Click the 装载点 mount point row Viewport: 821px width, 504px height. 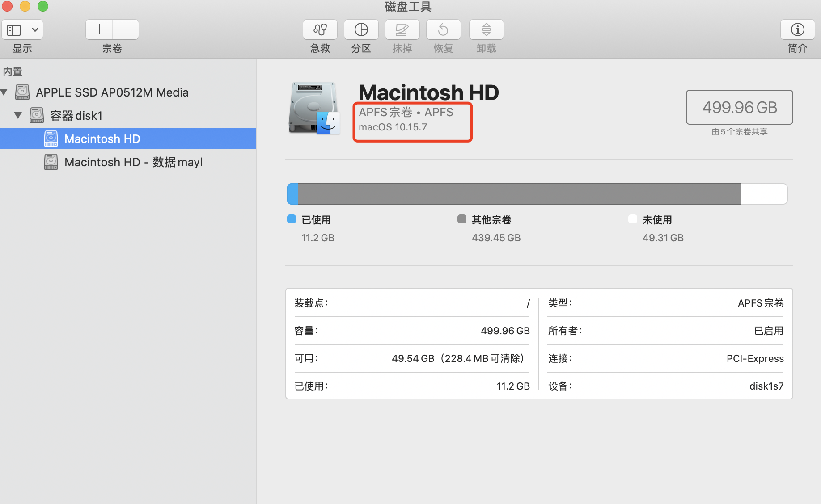click(412, 303)
